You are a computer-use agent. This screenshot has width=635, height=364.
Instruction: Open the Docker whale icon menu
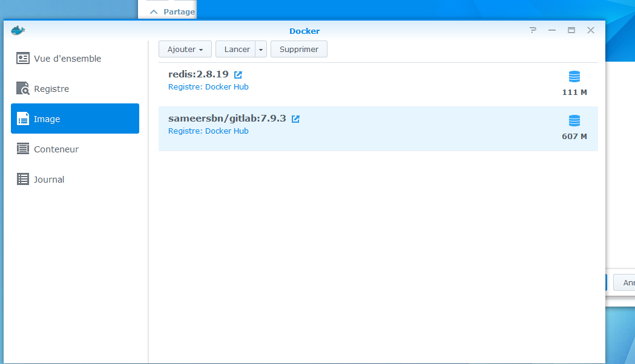tap(18, 30)
